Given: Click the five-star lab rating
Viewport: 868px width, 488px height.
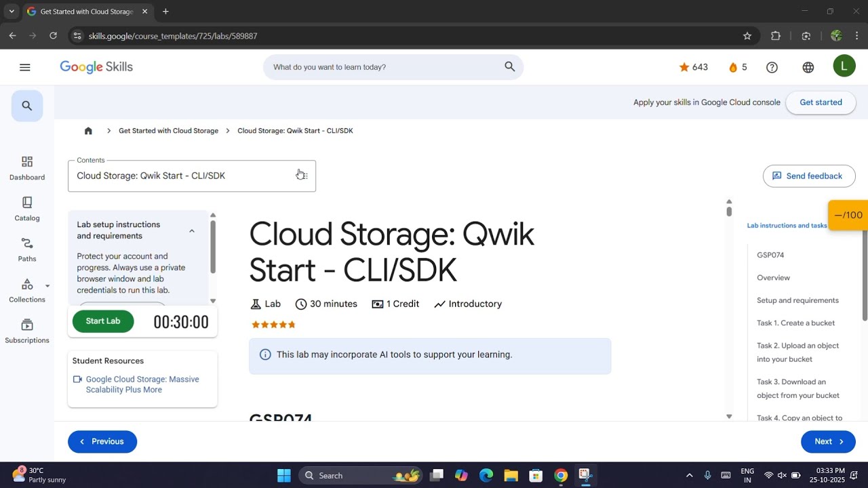Looking at the screenshot, I should click(x=273, y=325).
